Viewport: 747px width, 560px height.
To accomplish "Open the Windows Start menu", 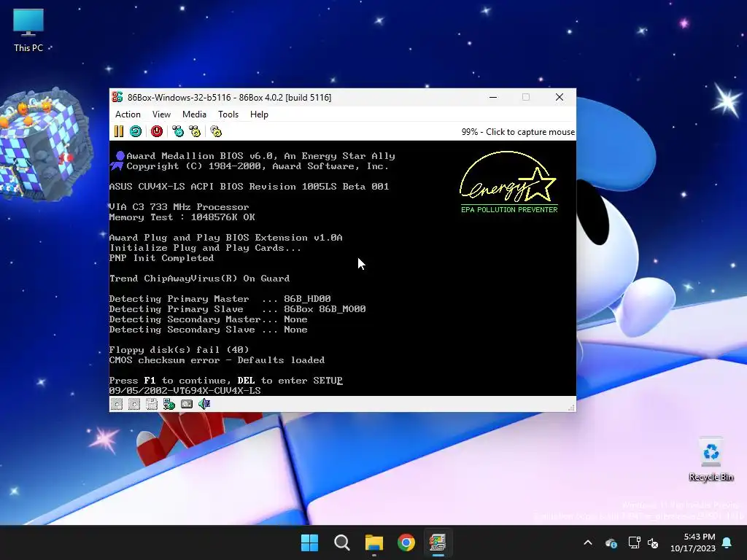I will point(309,542).
